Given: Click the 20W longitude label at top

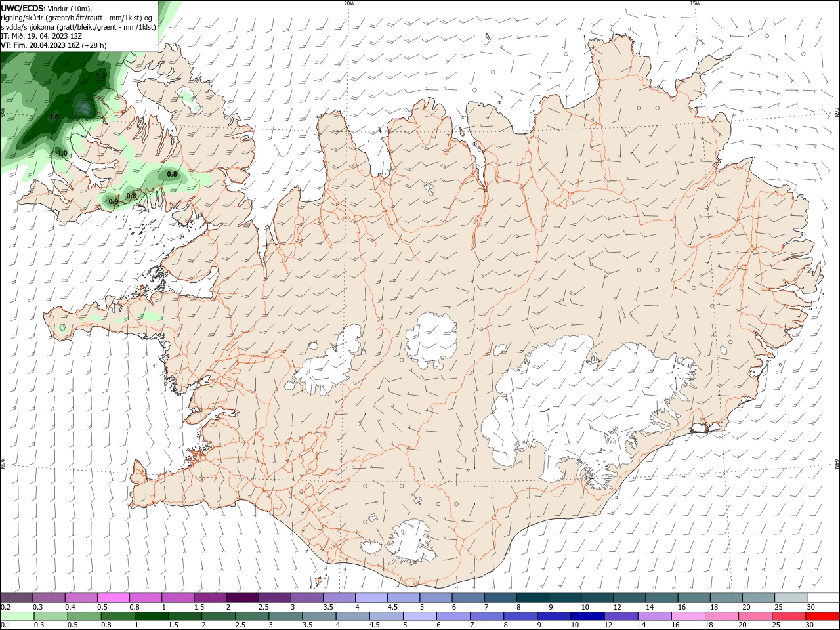Looking at the screenshot, I should pos(349,3).
